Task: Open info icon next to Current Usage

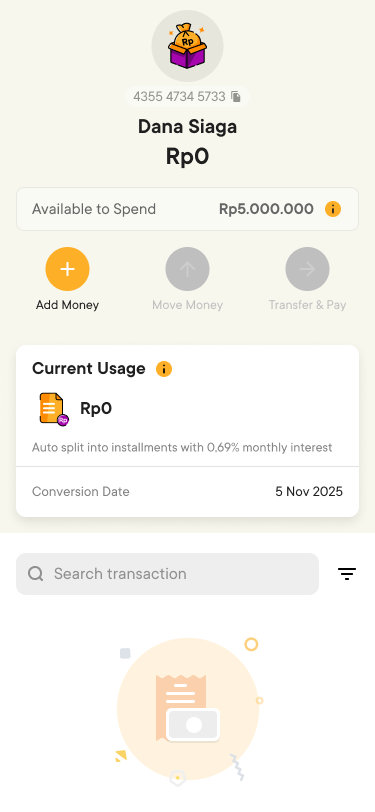Action: [x=164, y=369]
